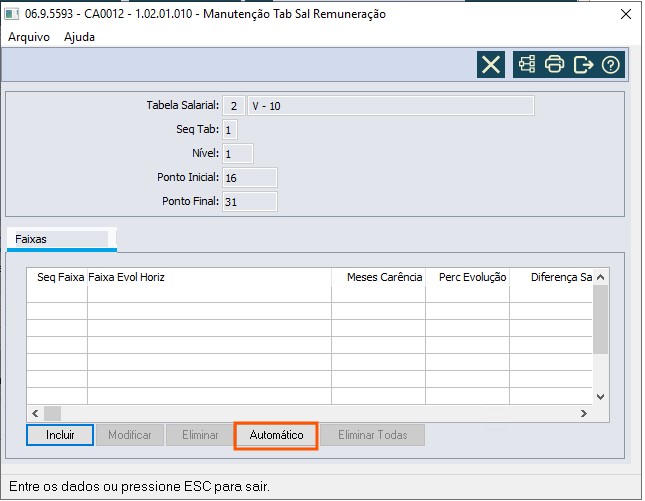Click the Diferença Sa column header
The width and height of the screenshot is (645, 501).
[x=551, y=277]
